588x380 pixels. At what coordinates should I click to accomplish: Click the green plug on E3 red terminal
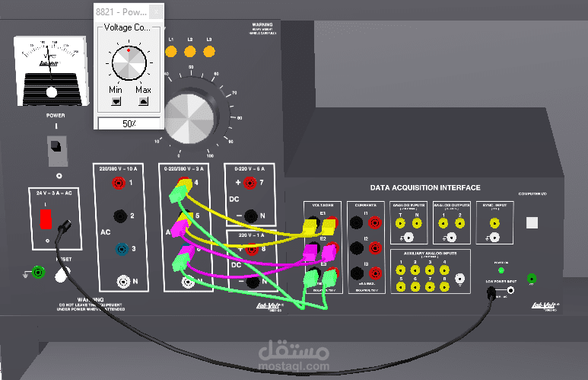329,279
